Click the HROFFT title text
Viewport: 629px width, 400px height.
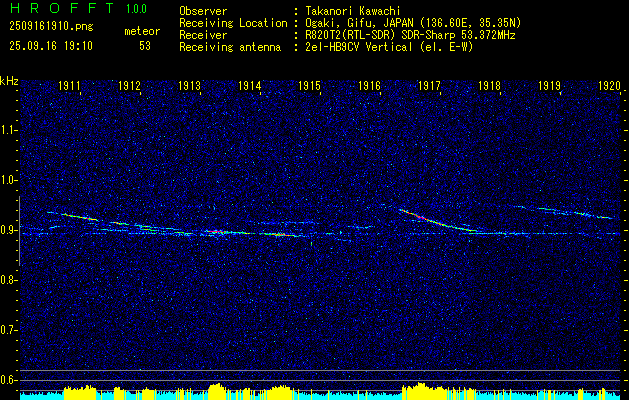pyautogui.click(x=62, y=8)
